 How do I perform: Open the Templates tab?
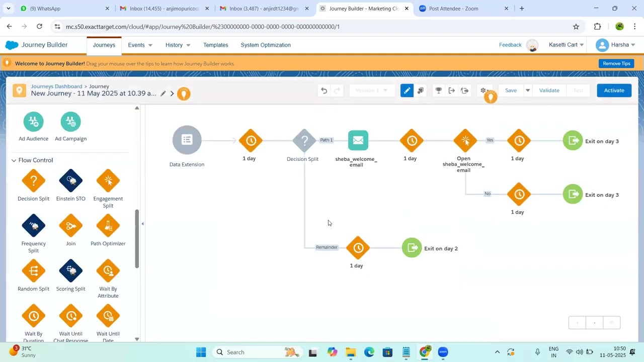pyautogui.click(x=216, y=45)
